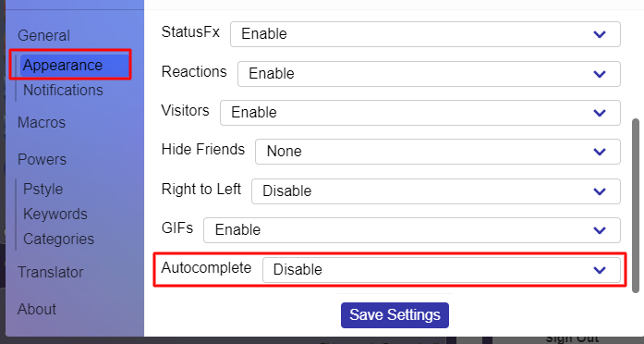Save Settings button
Image resolution: width=644 pixels, height=344 pixels.
[395, 315]
